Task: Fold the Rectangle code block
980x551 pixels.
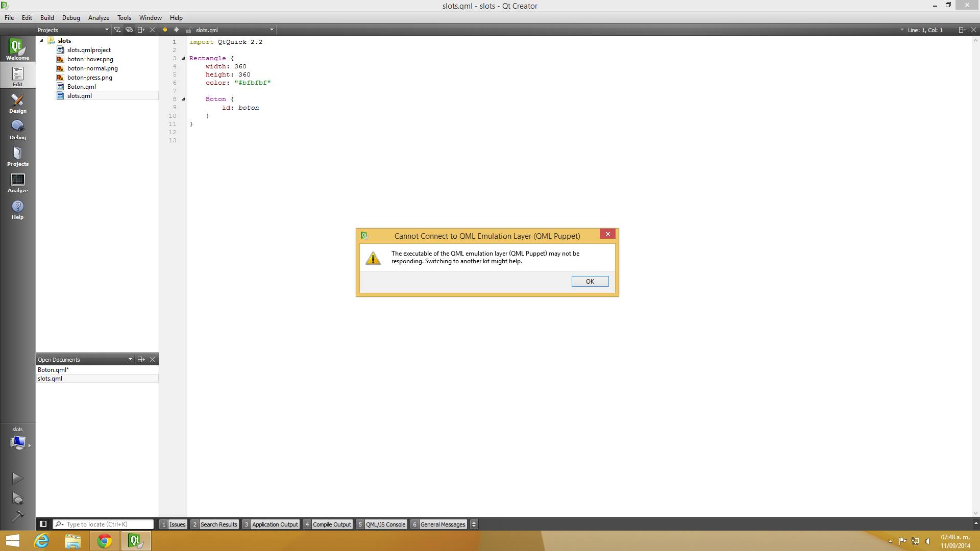Action: tap(183, 58)
